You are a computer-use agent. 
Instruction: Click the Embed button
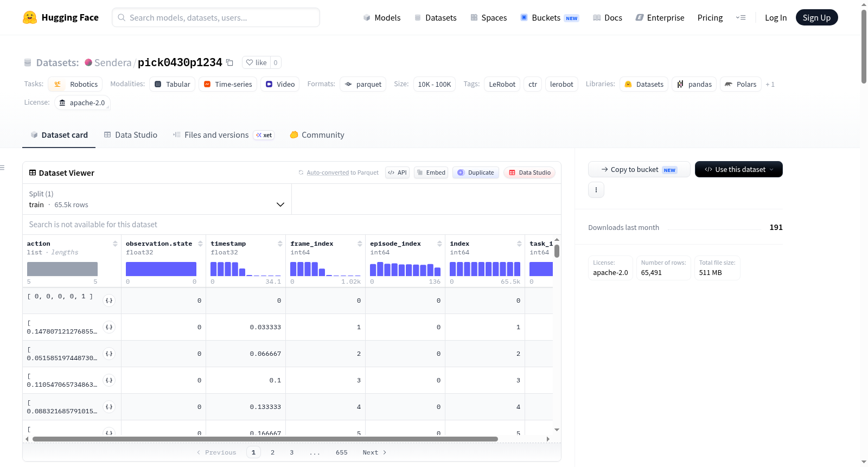431,172
